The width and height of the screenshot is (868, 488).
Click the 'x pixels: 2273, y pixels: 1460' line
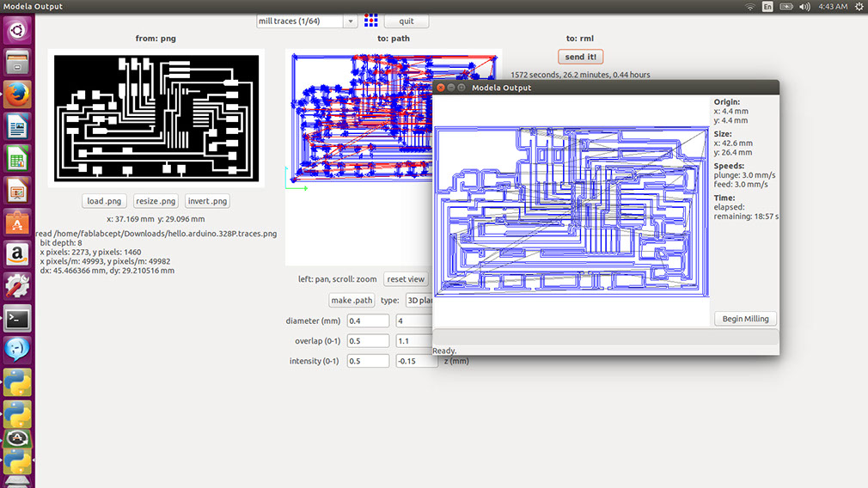[x=90, y=252]
